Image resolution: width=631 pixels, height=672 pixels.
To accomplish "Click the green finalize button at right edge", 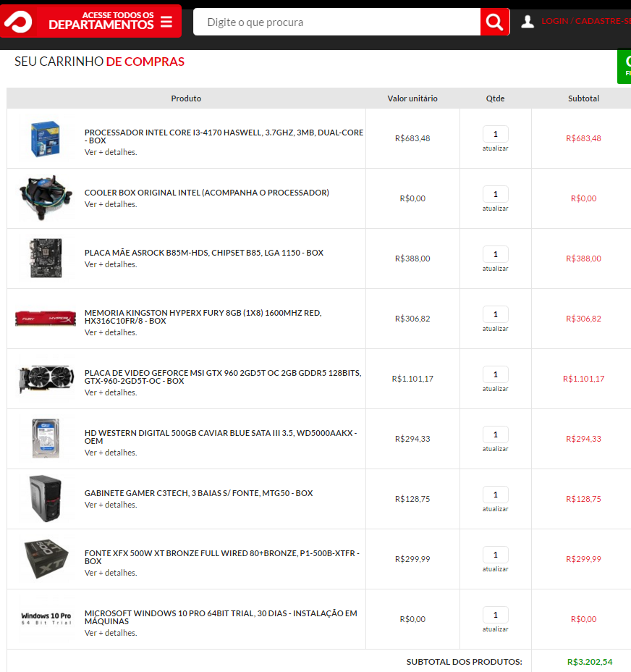I will pyautogui.click(x=624, y=67).
